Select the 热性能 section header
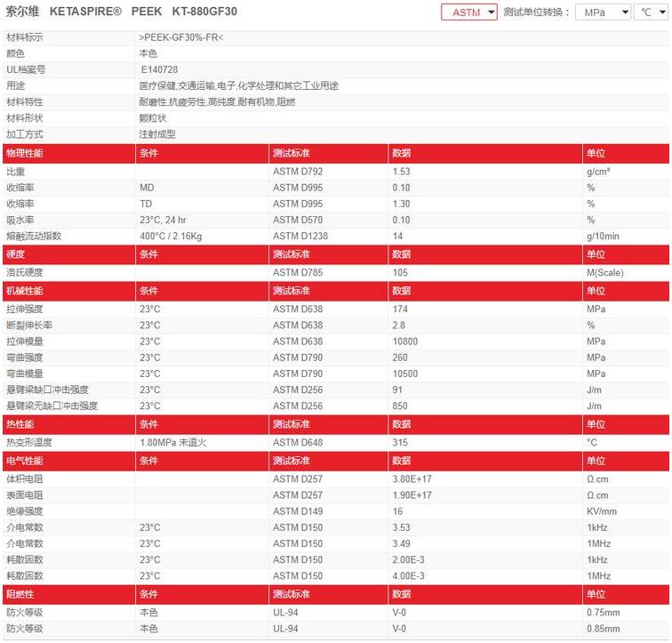Screen dimensions: 672x643 click(x=20, y=424)
